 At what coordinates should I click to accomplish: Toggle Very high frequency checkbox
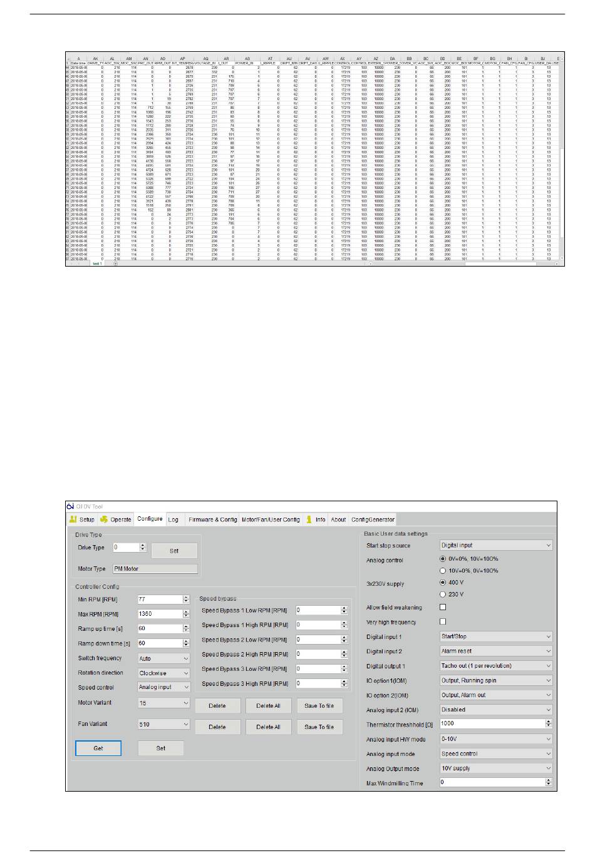click(443, 621)
